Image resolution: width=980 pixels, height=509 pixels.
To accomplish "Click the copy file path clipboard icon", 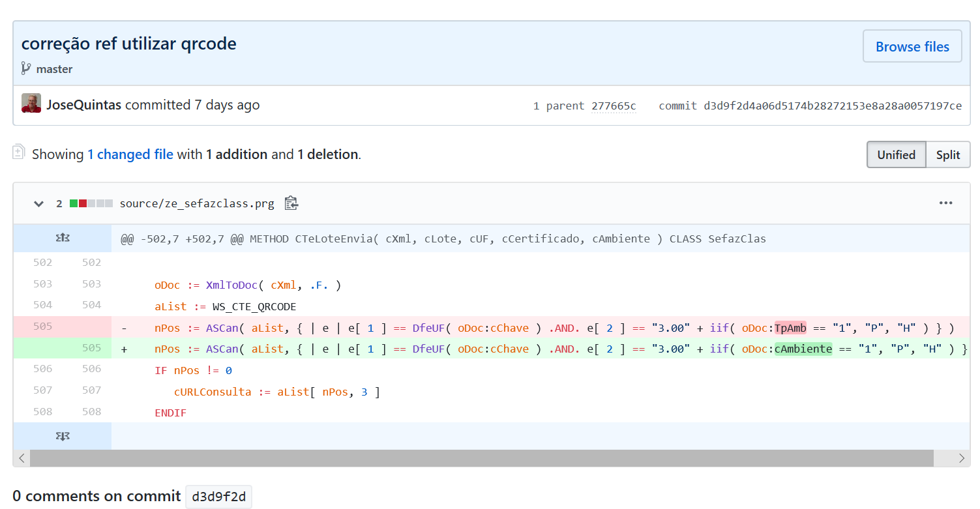I will tap(291, 203).
